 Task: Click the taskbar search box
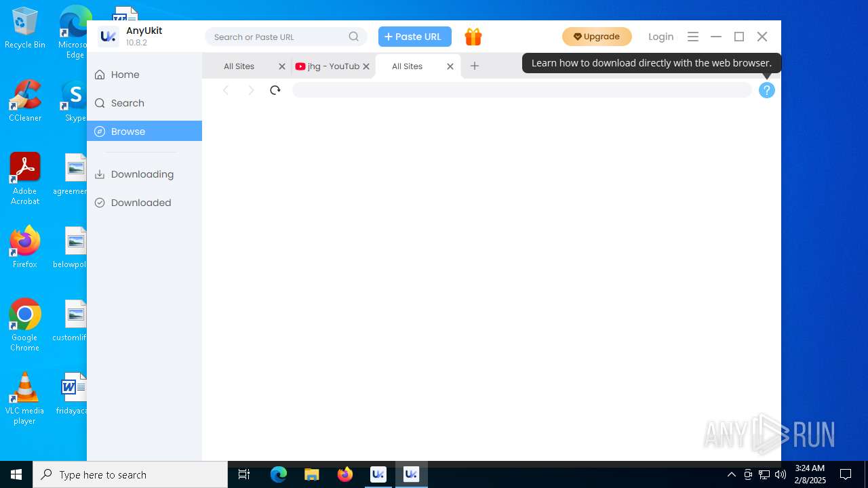(130, 474)
